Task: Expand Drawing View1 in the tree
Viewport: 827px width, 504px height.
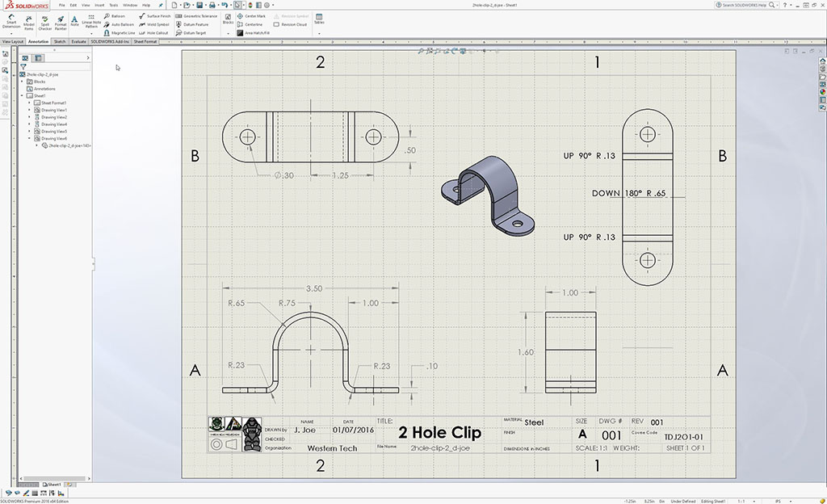Action: click(x=29, y=110)
